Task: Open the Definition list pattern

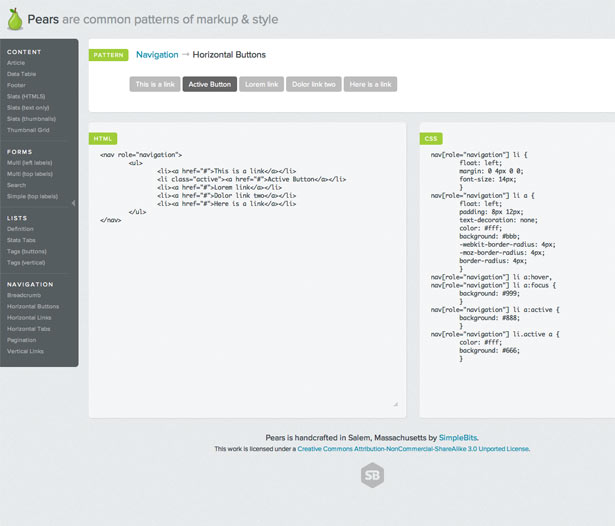Action: tap(20, 229)
